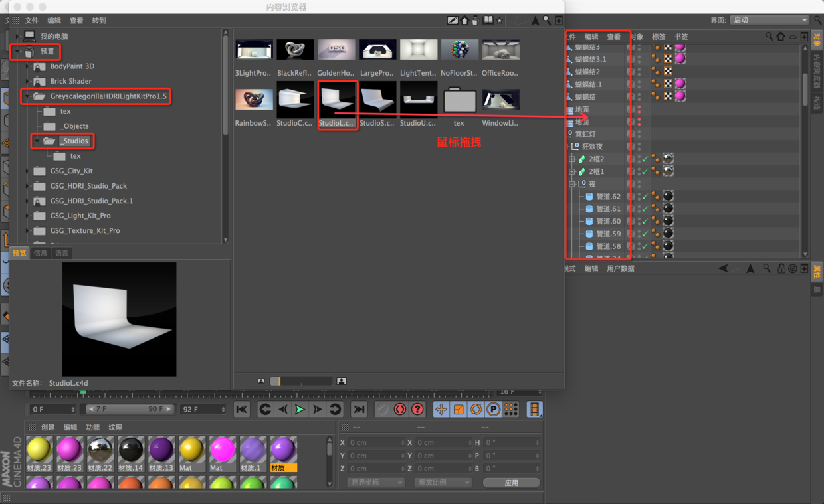Go to first frame of timeline

[x=241, y=410]
